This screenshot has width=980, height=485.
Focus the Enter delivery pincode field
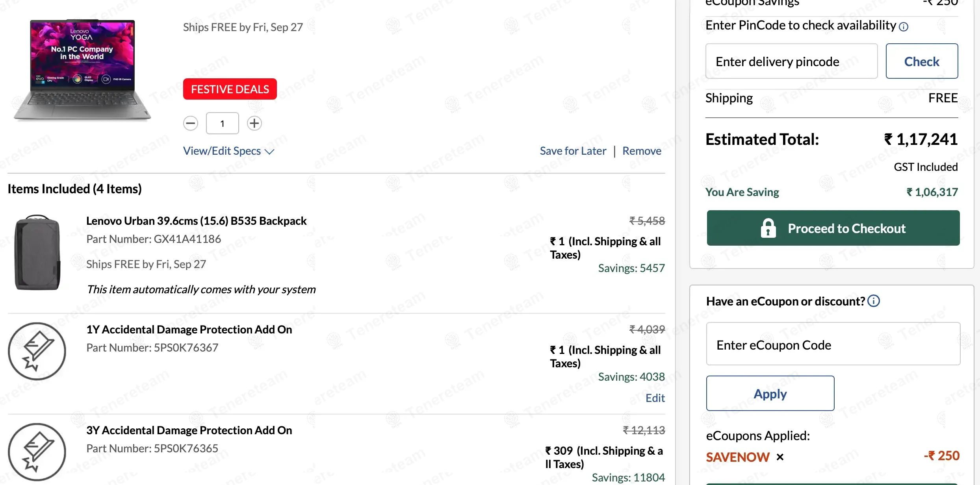(792, 61)
